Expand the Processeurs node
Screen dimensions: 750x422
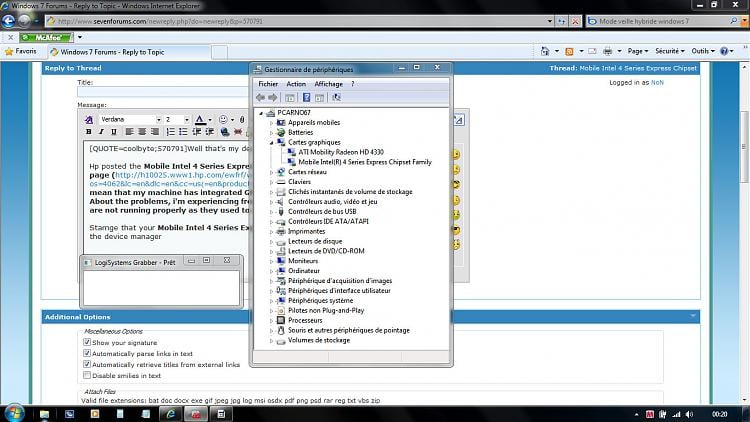click(x=271, y=321)
